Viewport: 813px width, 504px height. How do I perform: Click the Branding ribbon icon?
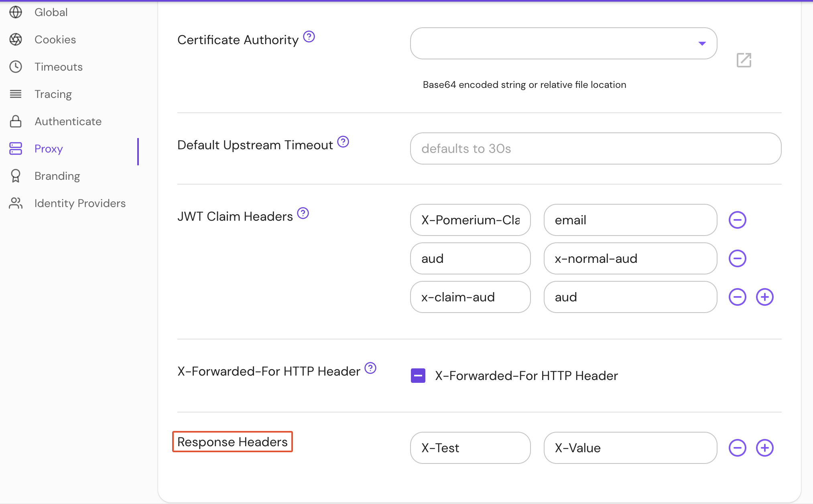[x=16, y=176]
